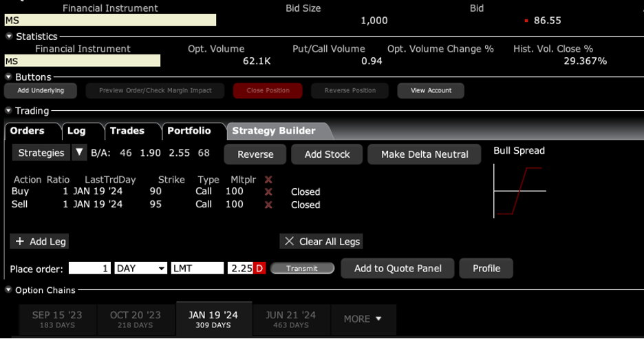The width and height of the screenshot is (644, 339).
Task: Click the red X column header icon
Action: (x=268, y=180)
